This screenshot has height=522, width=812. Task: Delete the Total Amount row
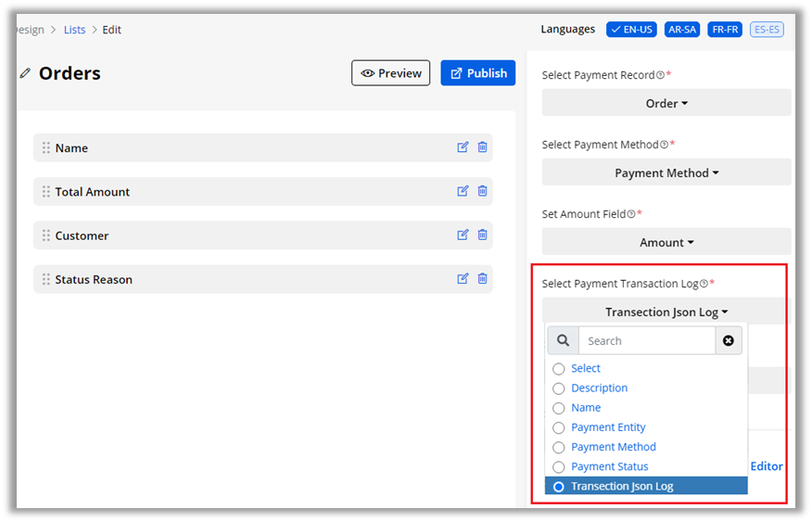[482, 191]
